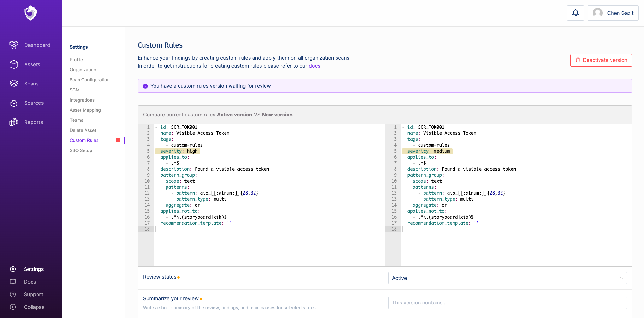The image size is (644, 318).
Task: Click the trash icon on Deactivate version
Action: click(x=578, y=60)
